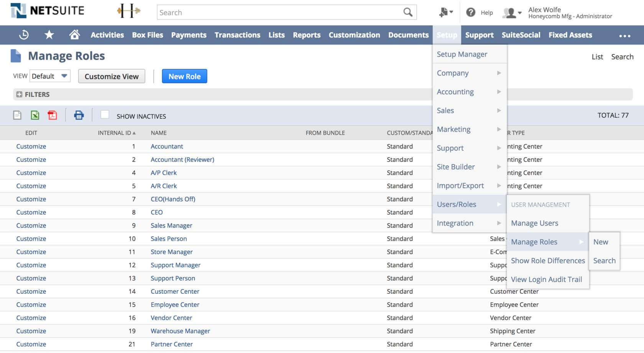Print the roles list

coord(79,115)
